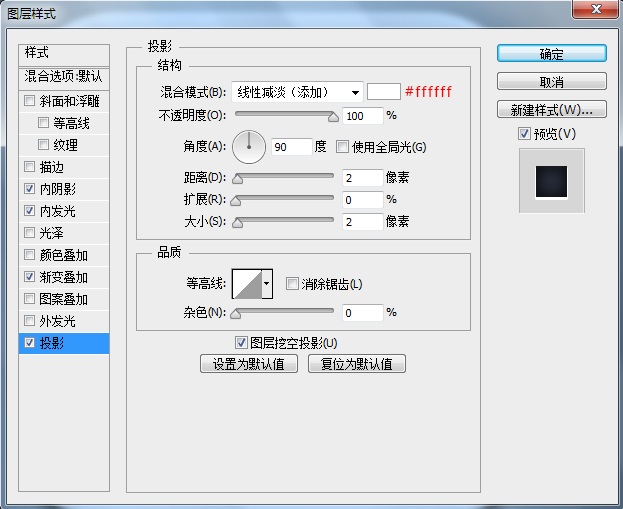Enable 消除锯齿 checkbox
The image size is (623, 509).
click(x=292, y=284)
